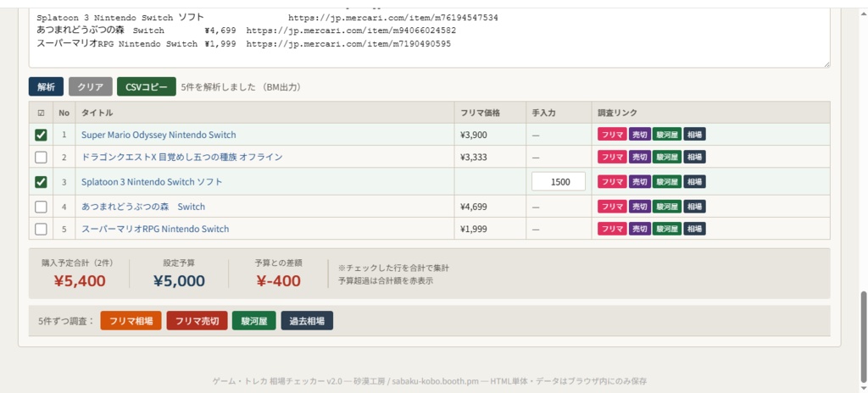Check the スーパーマリオRPG row checkbox
Image resolution: width=868 pixels, height=393 pixels.
tap(41, 230)
